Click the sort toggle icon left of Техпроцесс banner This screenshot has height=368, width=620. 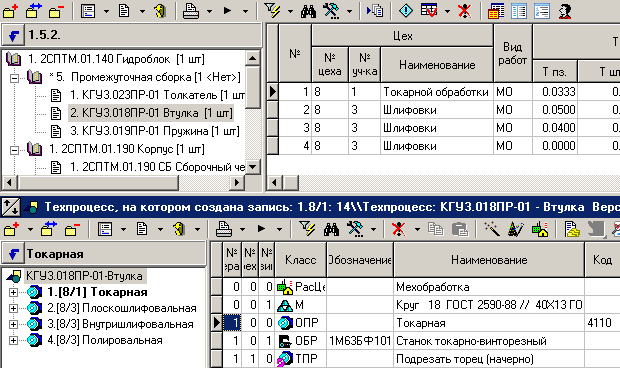pyautogui.click(x=11, y=207)
